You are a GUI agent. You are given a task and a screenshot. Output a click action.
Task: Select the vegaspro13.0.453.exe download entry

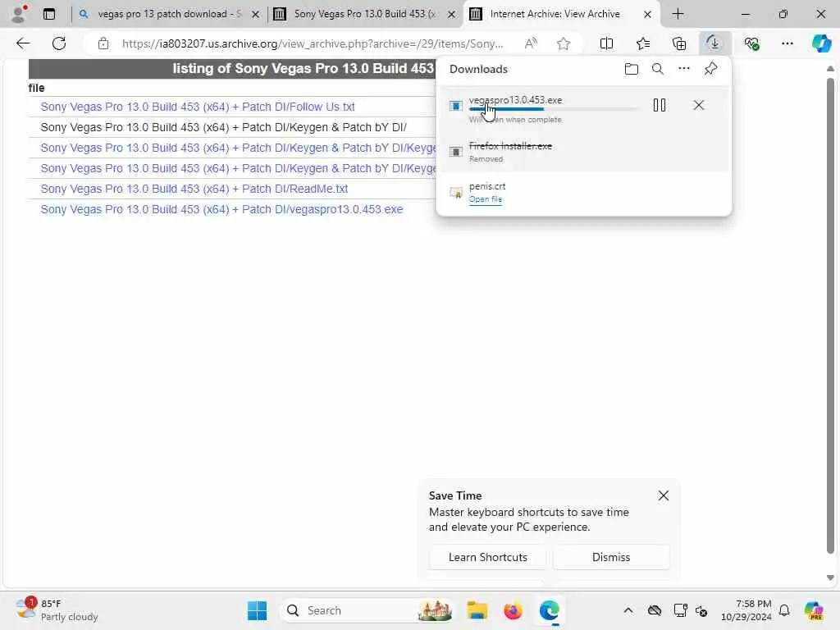(583, 109)
